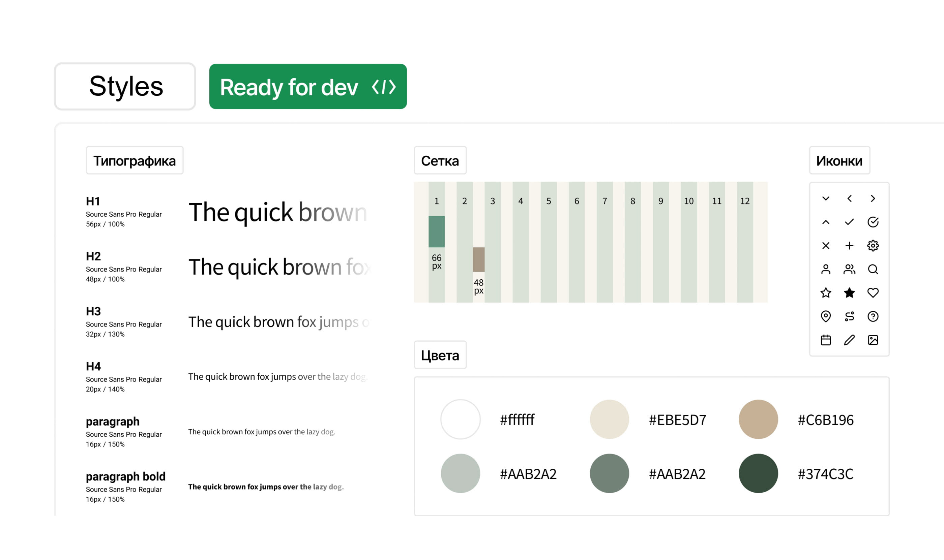944x560 pixels.
Task: Click the calendar icon
Action: tap(826, 340)
